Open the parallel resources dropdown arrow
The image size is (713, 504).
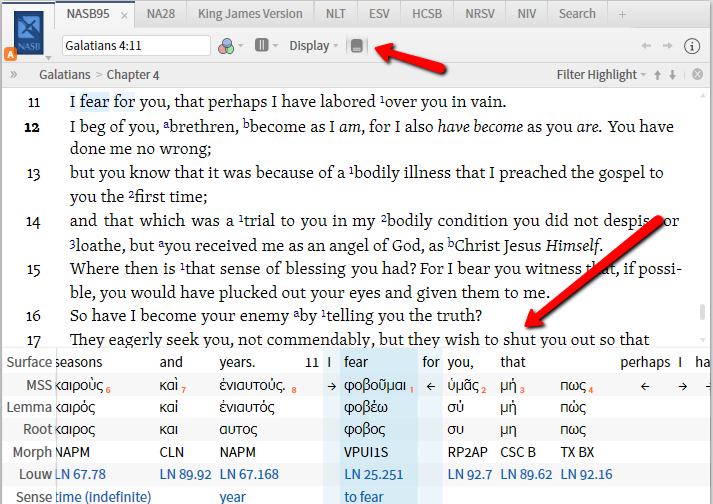[275, 45]
